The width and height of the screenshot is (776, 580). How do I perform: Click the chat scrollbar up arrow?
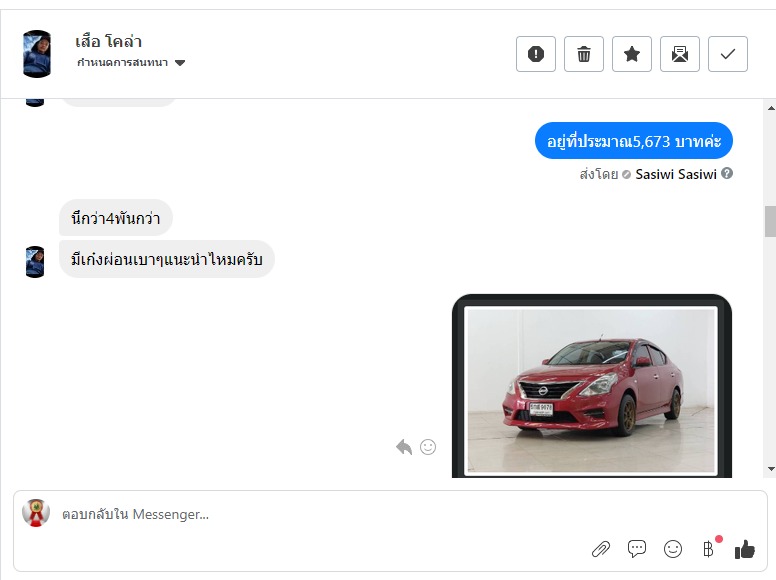[771, 107]
